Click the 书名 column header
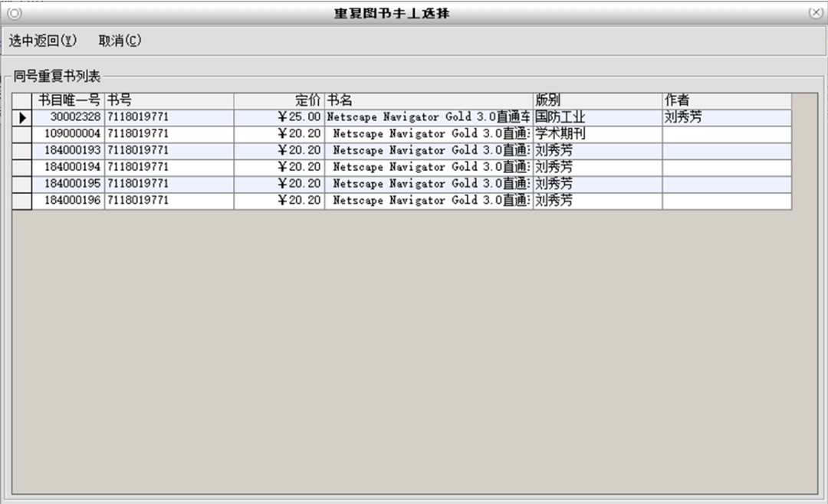This screenshot has width=828, height=504. coord(429,101)
